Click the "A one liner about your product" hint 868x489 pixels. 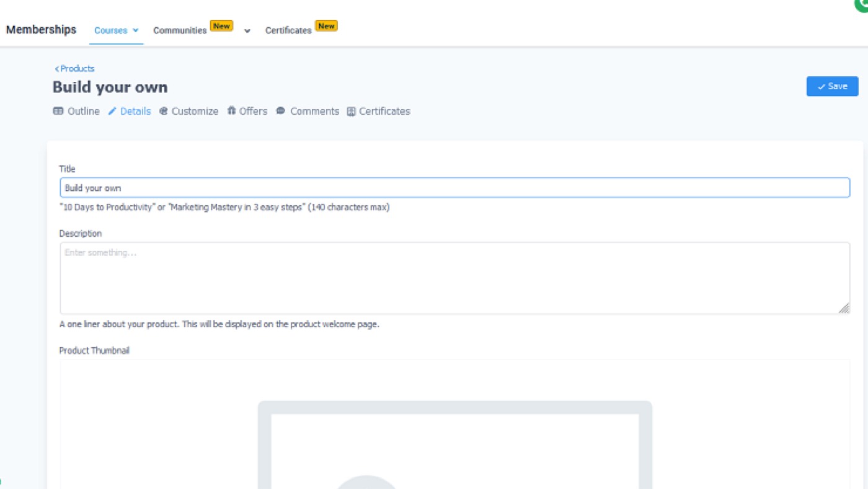(x=219, y=324)
